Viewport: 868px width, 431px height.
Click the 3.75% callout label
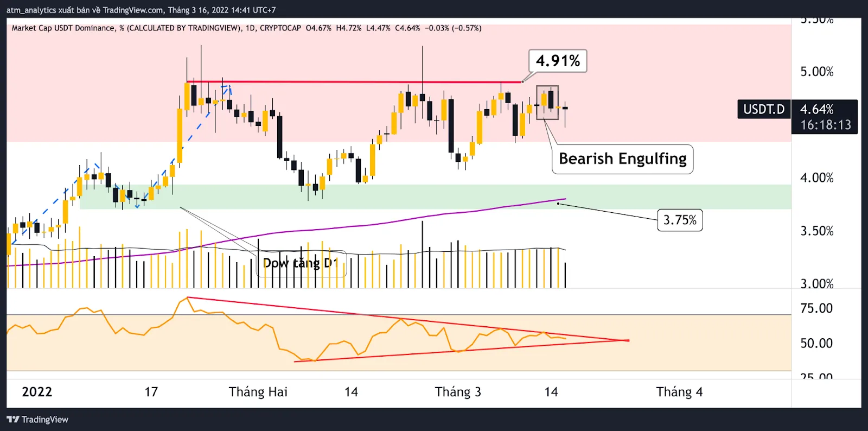click(680, 220)
